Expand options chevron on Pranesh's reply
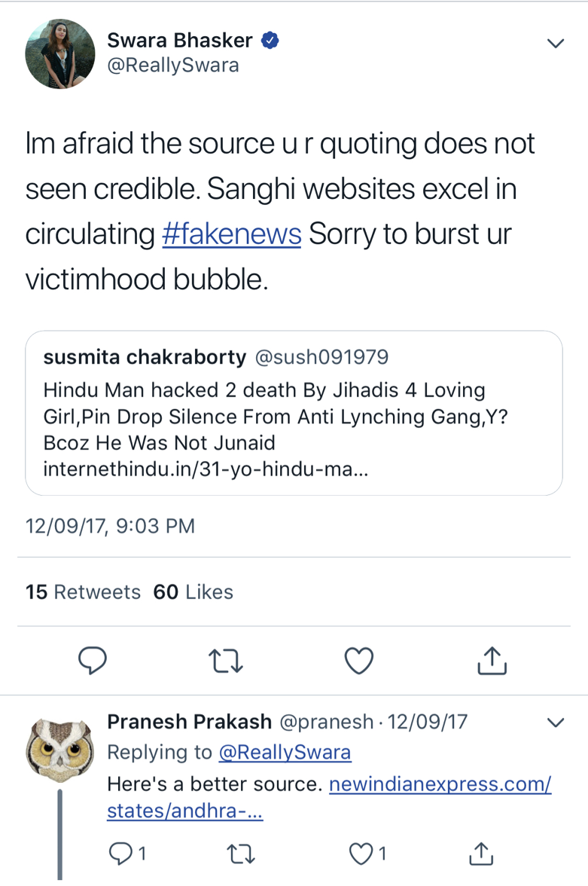The width and height of the screenshot is (588, 886). [x=555, y=723]
